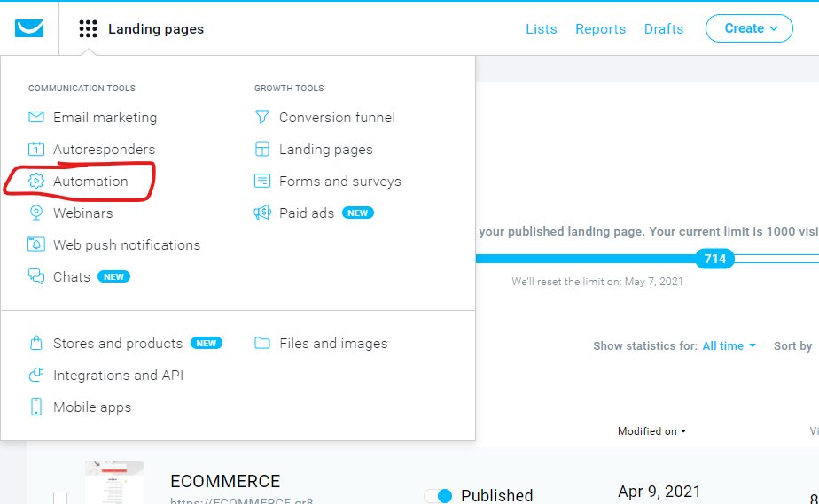Tick the ECOMMERCE row checkbox
This screenshot has width=819, height=504.
point(60,497)
